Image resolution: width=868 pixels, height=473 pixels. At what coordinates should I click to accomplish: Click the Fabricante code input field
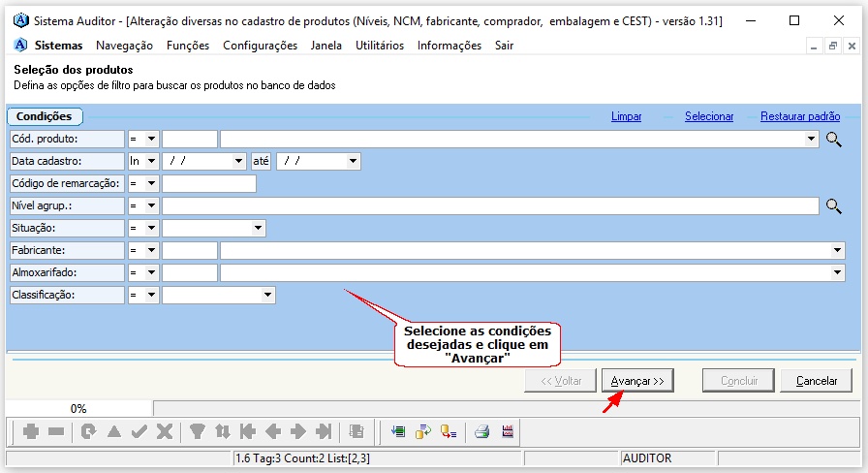[x=189, y=250]
